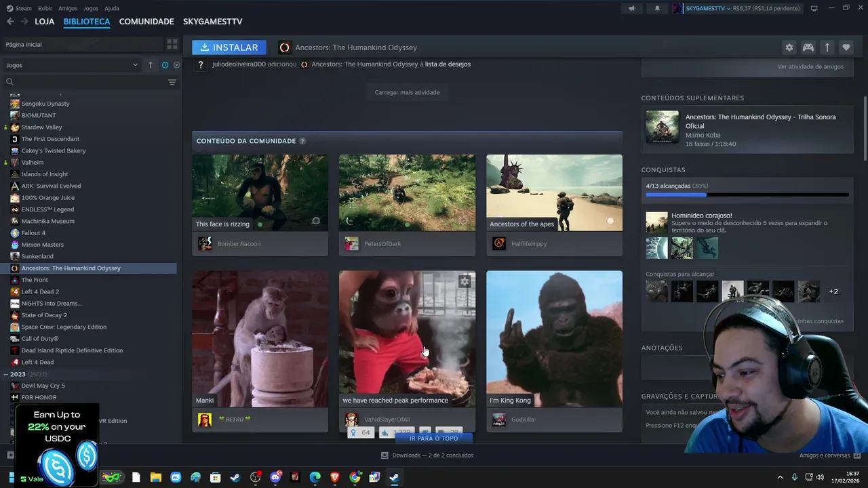Click the achievements progress bar
The image size is (868, 488).
(747, 195)
